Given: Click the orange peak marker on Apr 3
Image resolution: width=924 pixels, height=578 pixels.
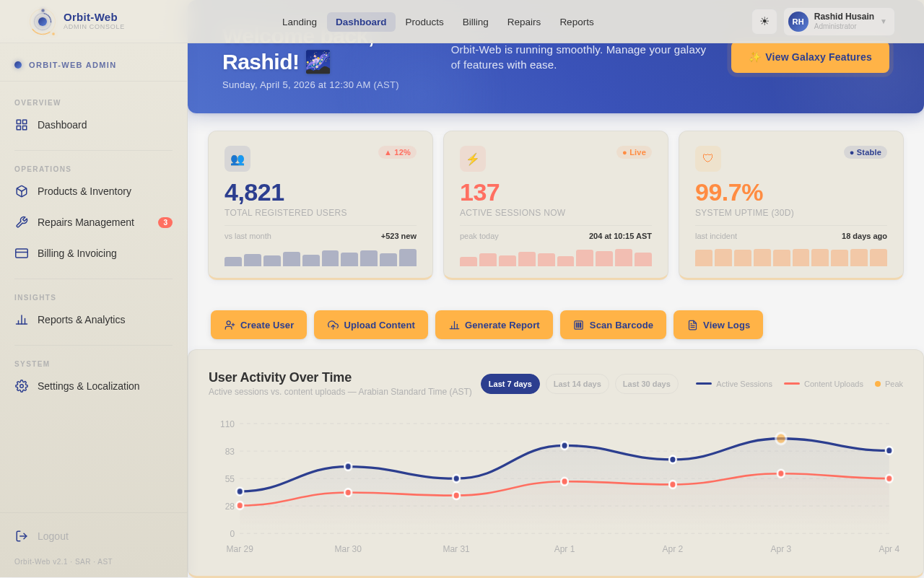Looking at the screenshot, I should click(781, 438).
